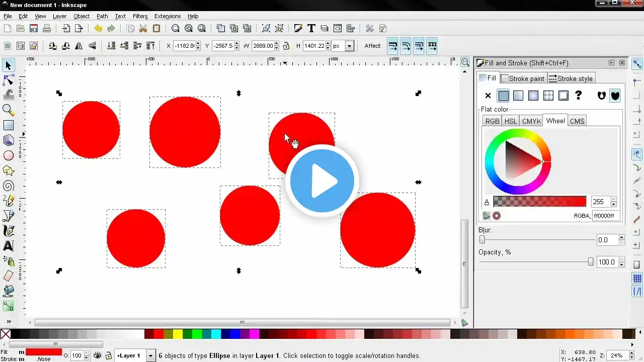Select Linear gradient fill button
Viewport: 644px width, 362px height.
click(518, 96)
